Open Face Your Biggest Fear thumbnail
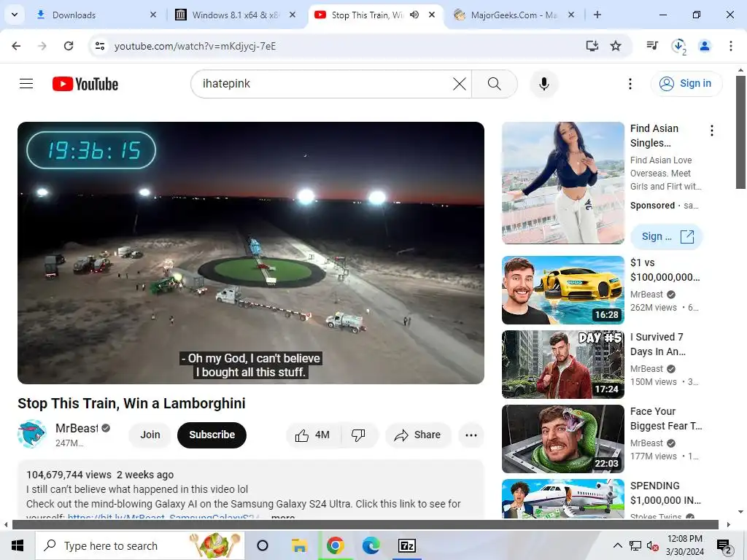This screenshot has height=560, width=747. (563, 438)
